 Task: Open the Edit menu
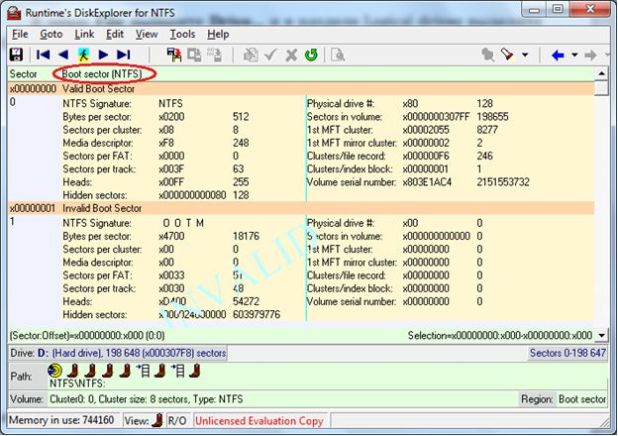pyautogui.click(x=115, y=34)
